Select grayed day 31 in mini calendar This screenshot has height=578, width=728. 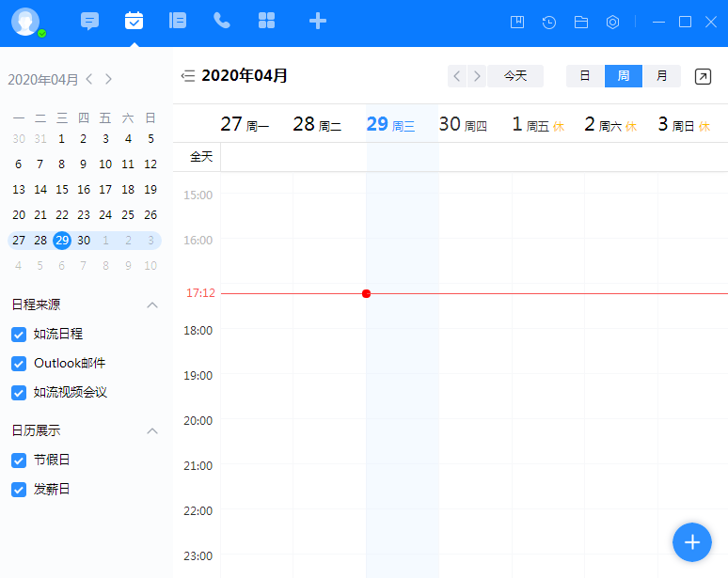(40, 139)
